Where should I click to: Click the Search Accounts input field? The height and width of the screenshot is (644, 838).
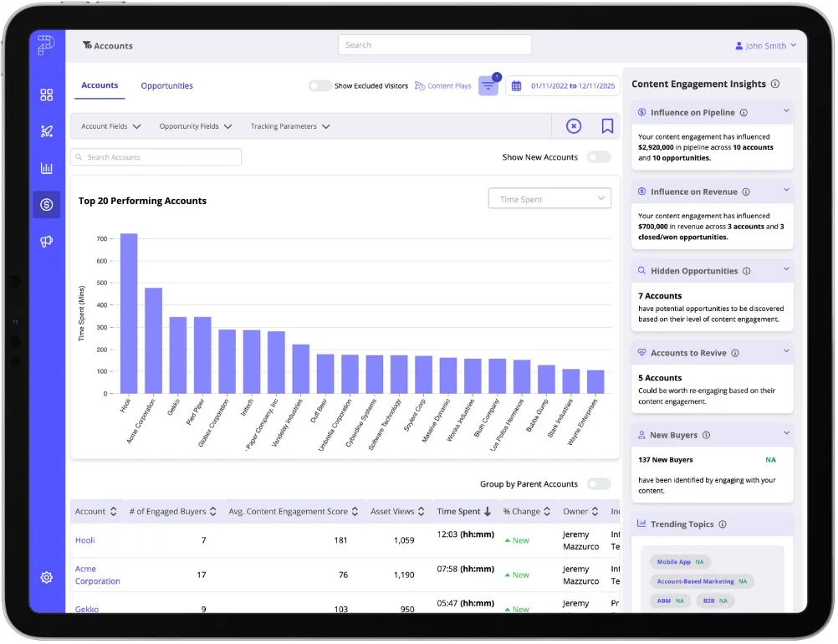[156, 157]
